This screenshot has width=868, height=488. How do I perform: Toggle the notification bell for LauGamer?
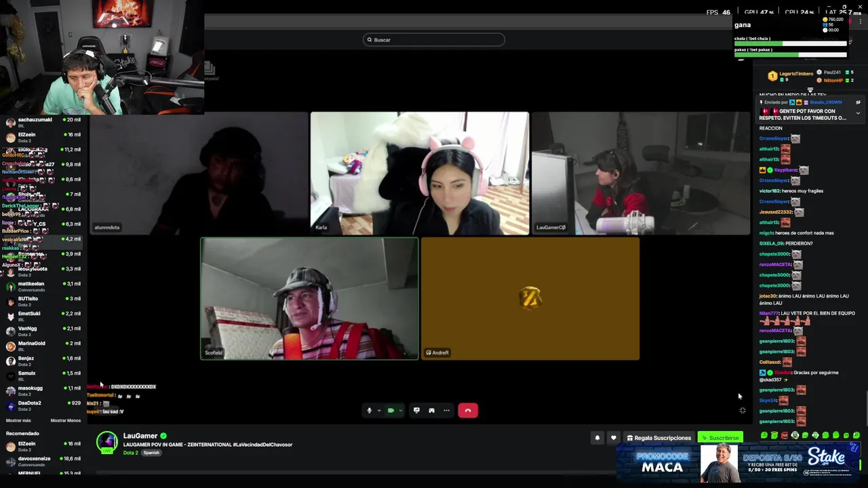(x=597, y=438)
